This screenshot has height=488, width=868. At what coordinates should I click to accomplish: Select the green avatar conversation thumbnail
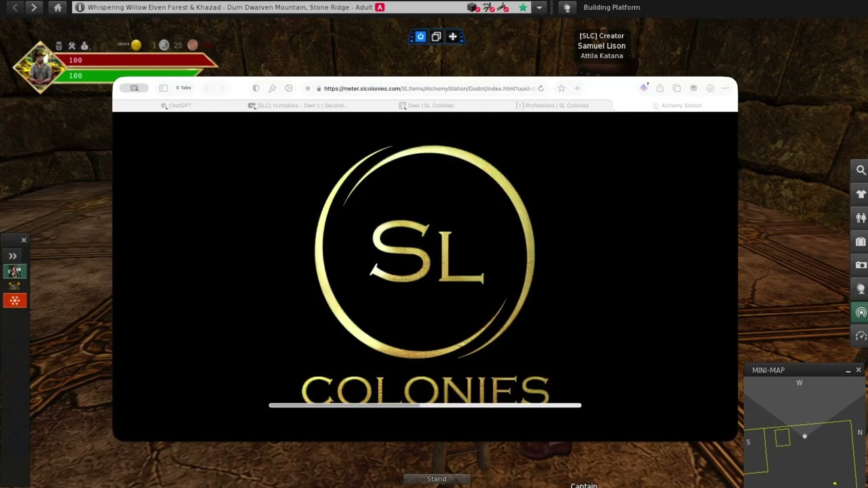click(x=14, y=271)
